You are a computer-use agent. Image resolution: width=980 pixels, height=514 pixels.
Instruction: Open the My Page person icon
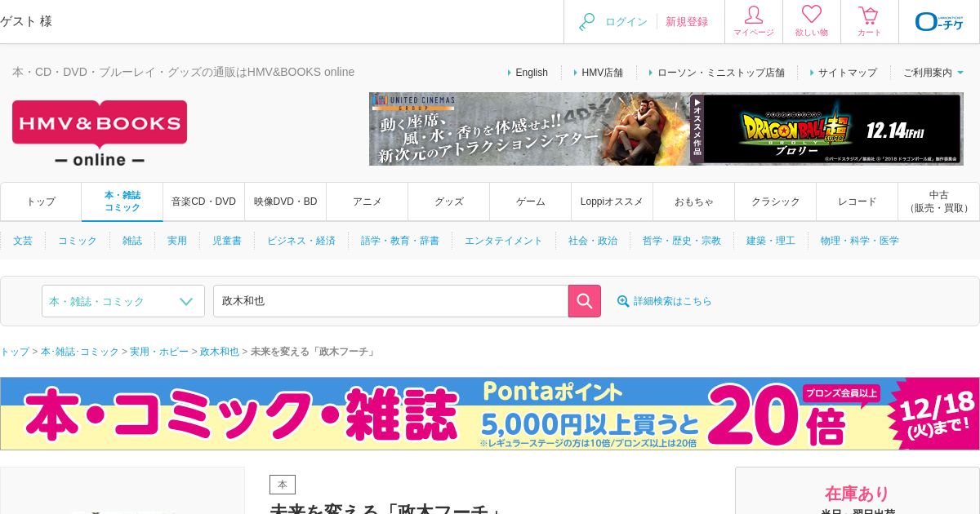(754, 16)
